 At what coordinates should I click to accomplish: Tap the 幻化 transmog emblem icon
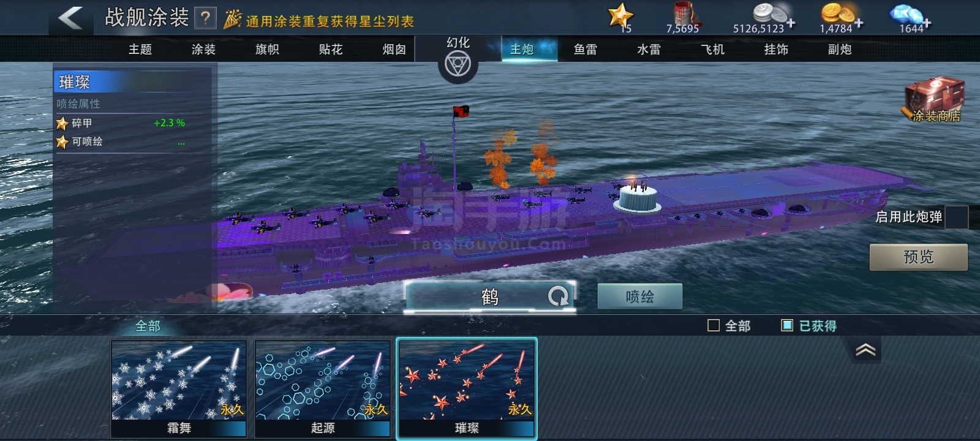(x=458, y=64)
